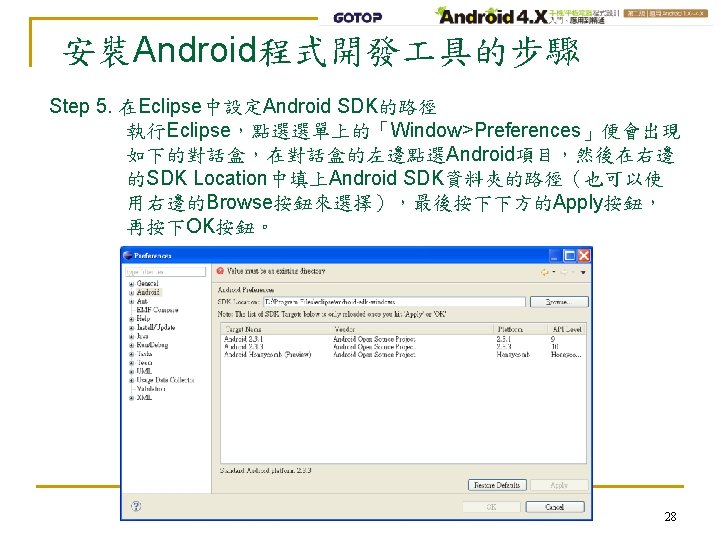
Task: Expand the Usage Data Collector node
Action: pyautogui.click(x=131, y=380)
